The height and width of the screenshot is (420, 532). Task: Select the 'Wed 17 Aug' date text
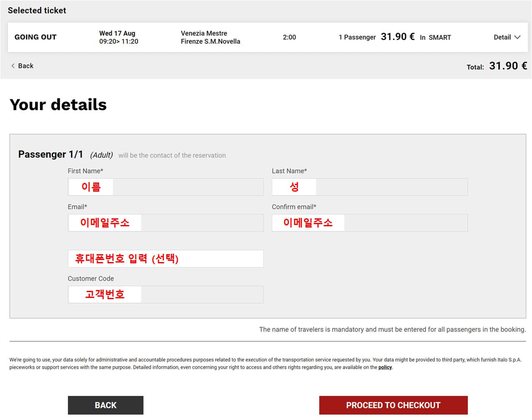click(x=117, y=33)
